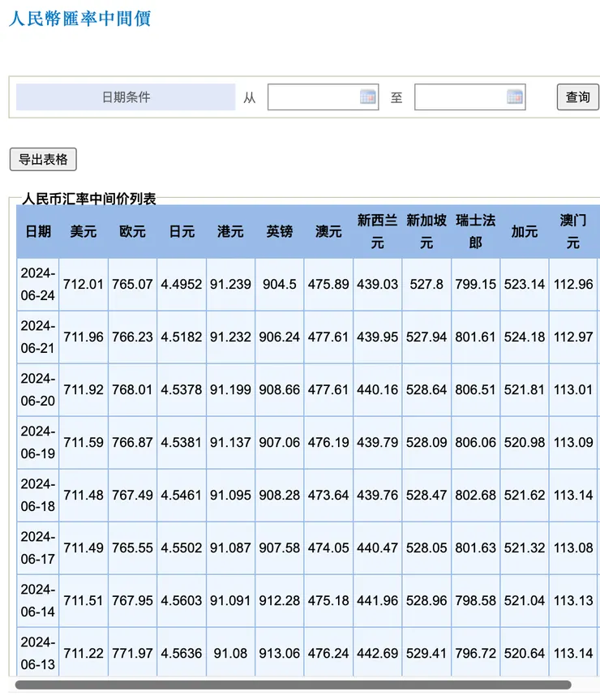Select the 瑞士法郎 column header
This screenshot has width=600, height=700.
pyautogui.click(x=475, y=231)
